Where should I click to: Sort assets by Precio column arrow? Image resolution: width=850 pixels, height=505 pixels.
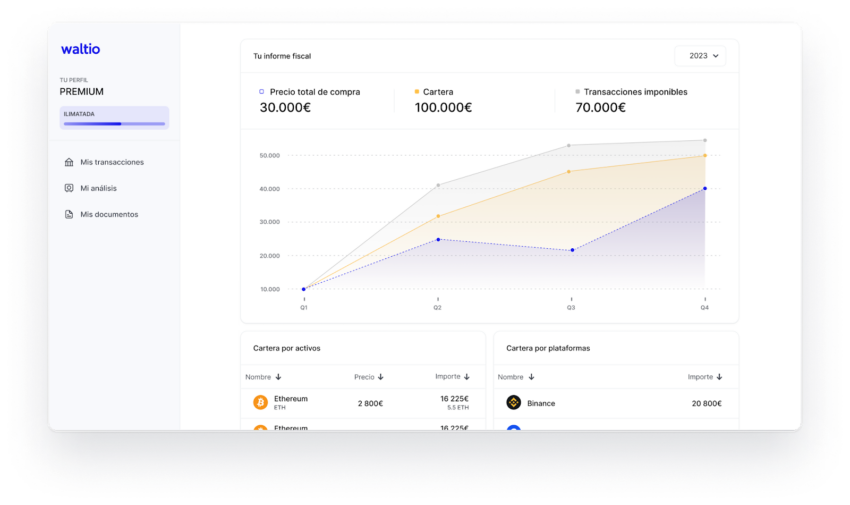pos(381,377)
